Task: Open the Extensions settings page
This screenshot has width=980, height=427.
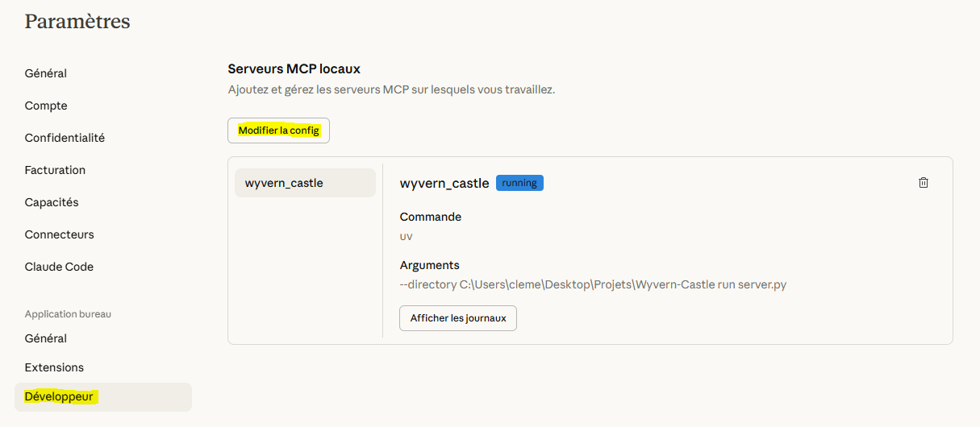Action: pyautogui.click(x=54, y=367)
